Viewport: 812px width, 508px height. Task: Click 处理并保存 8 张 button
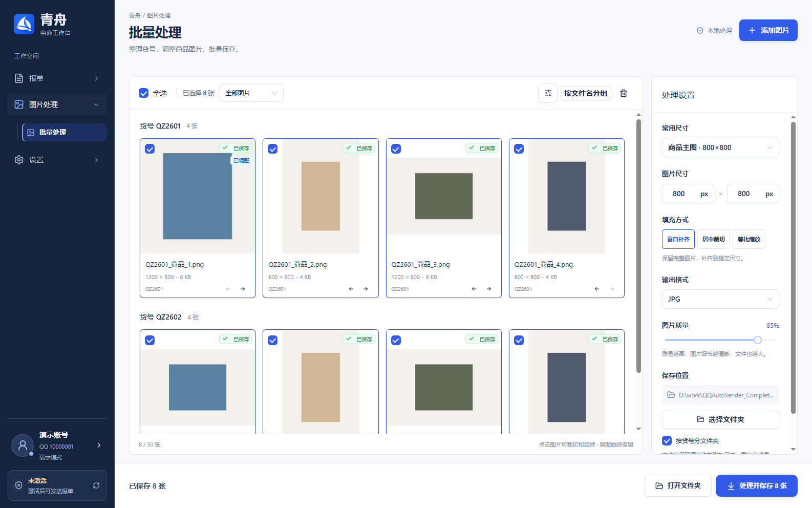click(757, 485)
